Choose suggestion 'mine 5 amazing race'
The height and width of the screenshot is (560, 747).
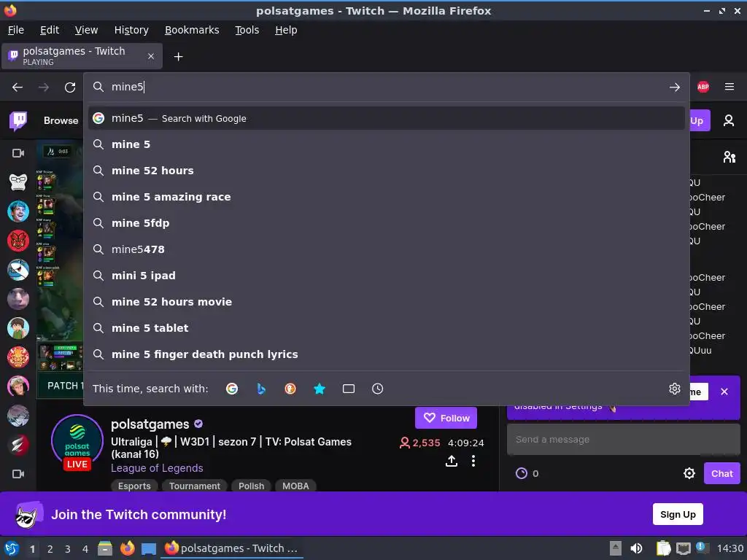[387, 197]
